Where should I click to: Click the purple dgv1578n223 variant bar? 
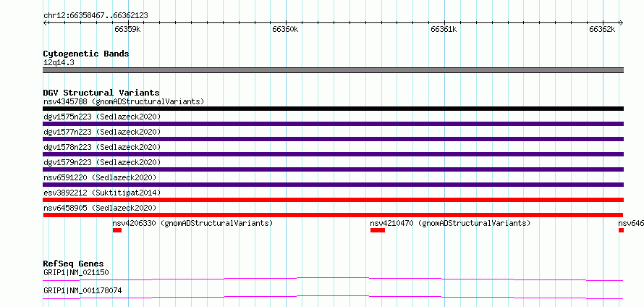[x=333, y=154]
